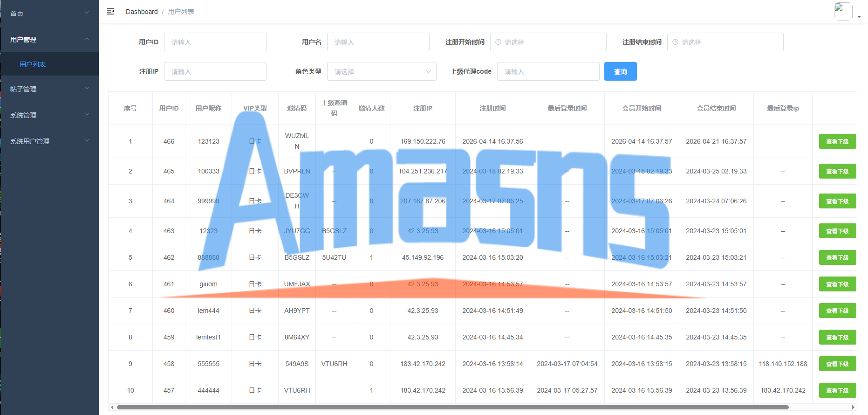The width and height of the screenshot is (868, 415).
Task: Click the 上级邀请码 cell 5U42TU
Action: click(334, 257)
